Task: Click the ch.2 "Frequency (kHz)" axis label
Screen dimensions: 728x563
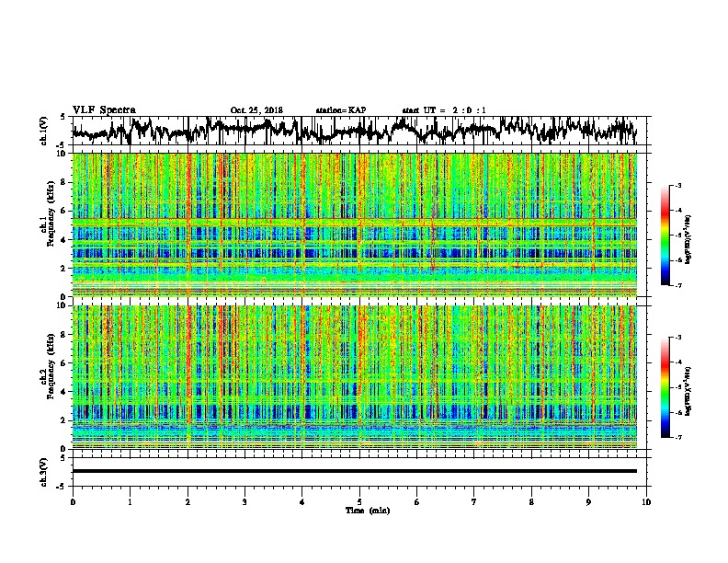Action: pos(51,366)
